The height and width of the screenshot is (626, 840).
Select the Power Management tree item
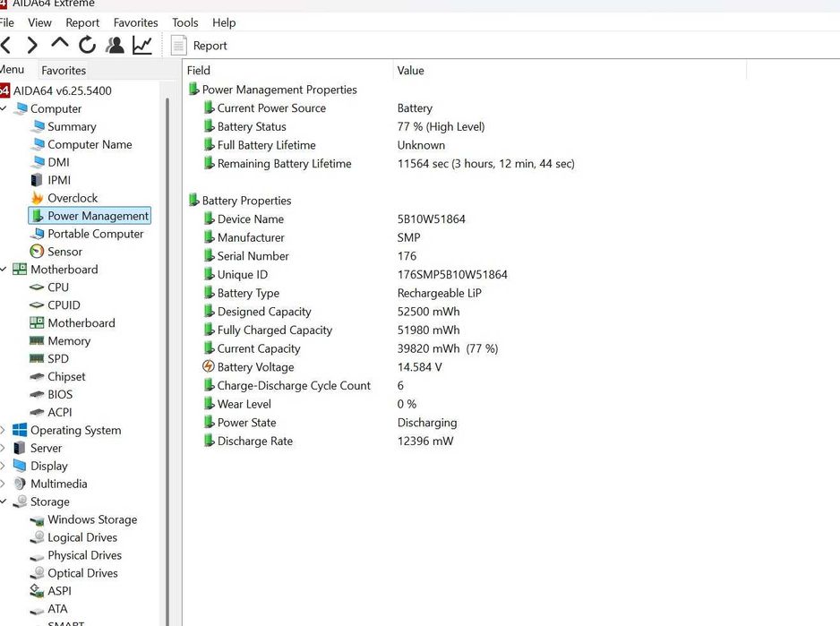click(x=90, y=216)
